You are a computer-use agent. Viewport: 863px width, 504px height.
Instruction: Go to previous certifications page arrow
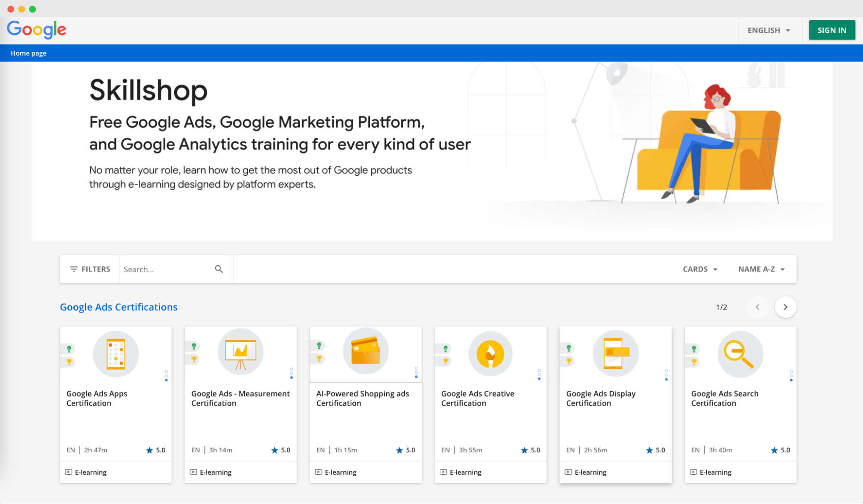click(757, 307)
